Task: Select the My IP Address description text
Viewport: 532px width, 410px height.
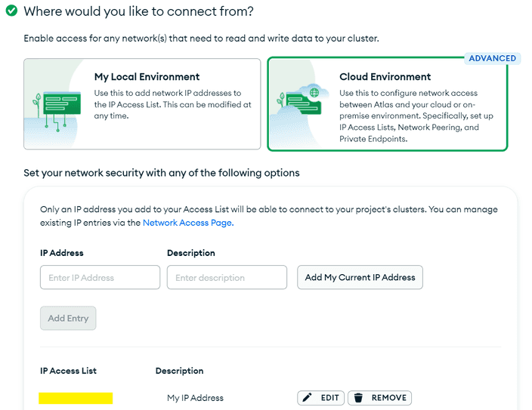Action: pyautogui.click(x=195, y=398)
